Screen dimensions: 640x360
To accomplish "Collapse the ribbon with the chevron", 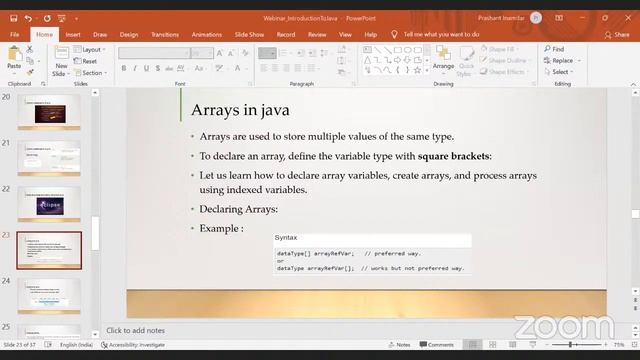I will pos(633,84).
